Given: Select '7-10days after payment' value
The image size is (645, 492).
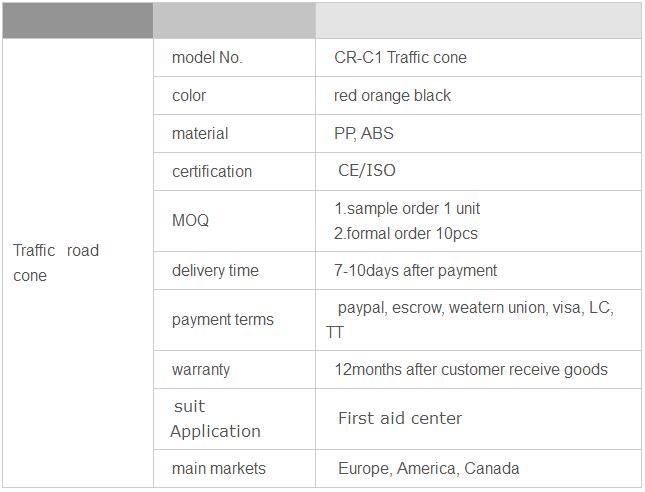Looking at the screenshot, I should pyautogui.click(x=415, y=271).
